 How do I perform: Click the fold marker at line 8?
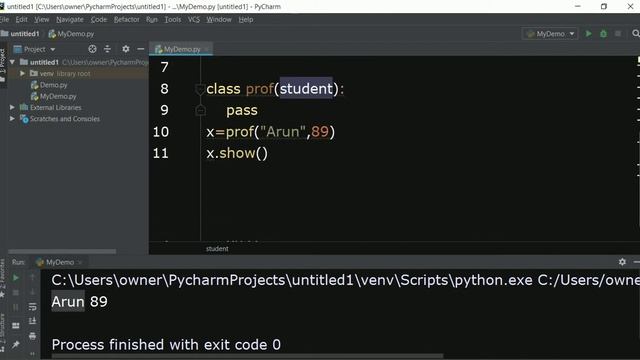(200, 89)
